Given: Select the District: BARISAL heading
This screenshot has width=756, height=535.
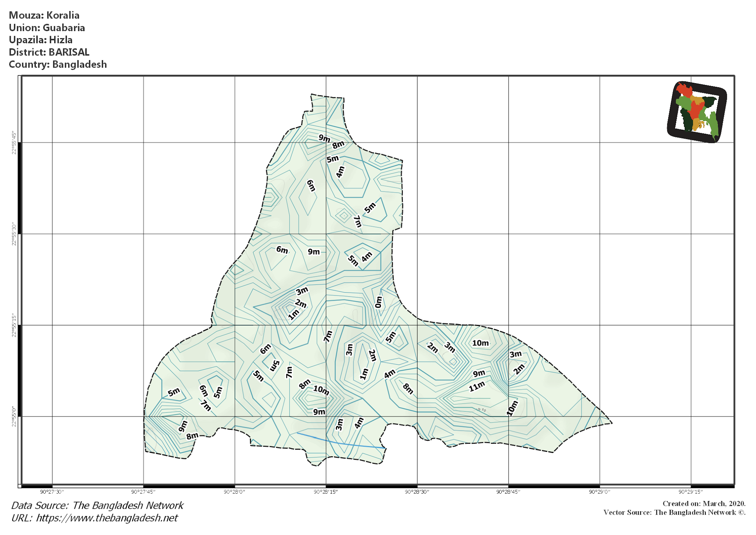Looking at the screenshot, I should pyautogui.click(x=49, y=52).
